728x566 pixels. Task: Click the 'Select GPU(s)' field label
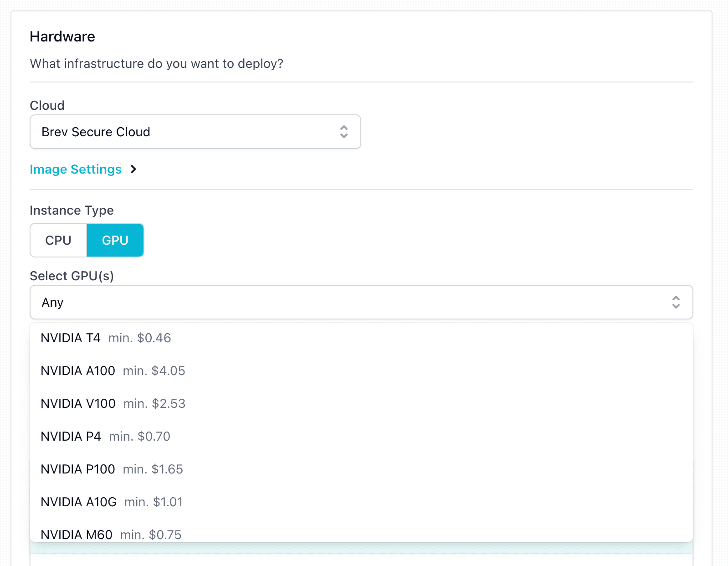coord(72,276)
